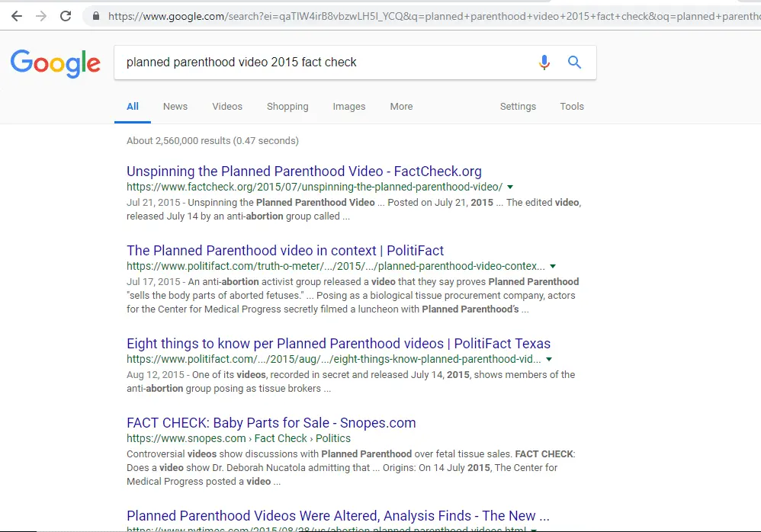Click the padlock site security icon
Image resolution: width=761 pixels, height=532 pixels.
(x=95, y=16)
